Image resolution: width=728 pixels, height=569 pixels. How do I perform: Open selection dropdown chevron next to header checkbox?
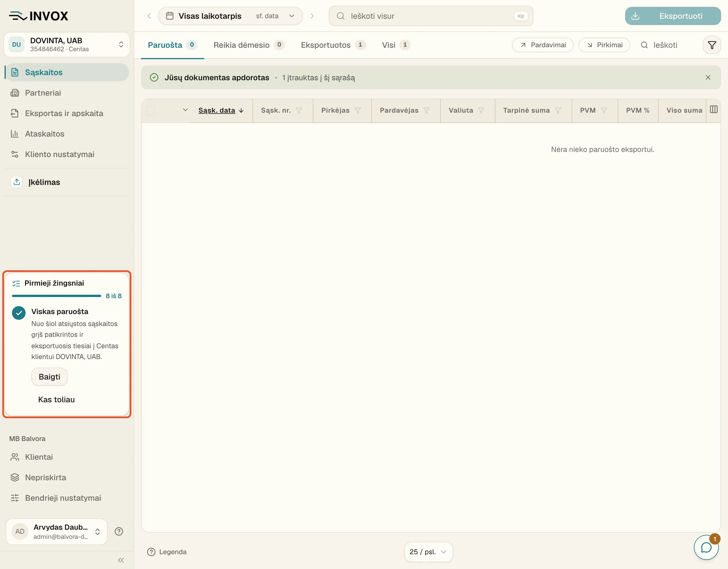pos(185,110)
